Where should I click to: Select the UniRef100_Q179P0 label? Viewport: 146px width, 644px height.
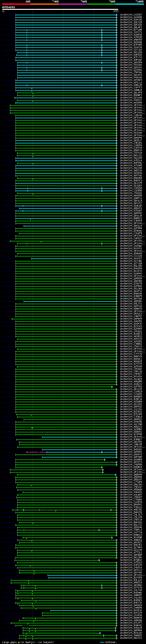pyautogui.click(x=131, y=547)
